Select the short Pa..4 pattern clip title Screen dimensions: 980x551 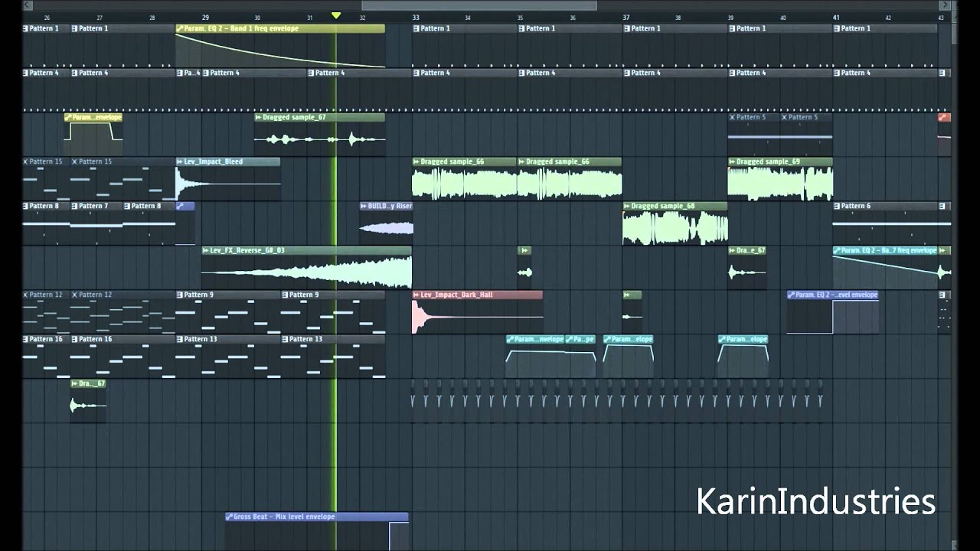191,73
